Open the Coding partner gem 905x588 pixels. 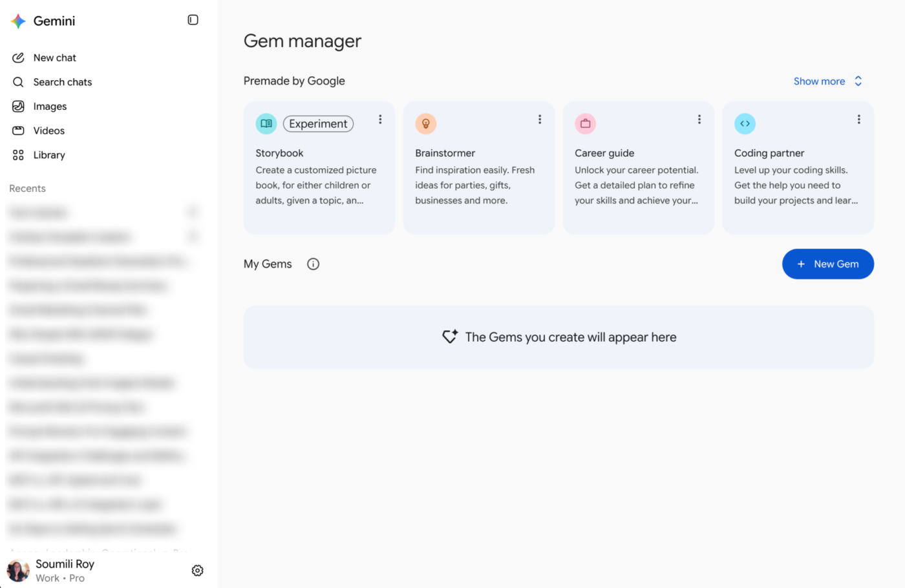click(798, 168)
